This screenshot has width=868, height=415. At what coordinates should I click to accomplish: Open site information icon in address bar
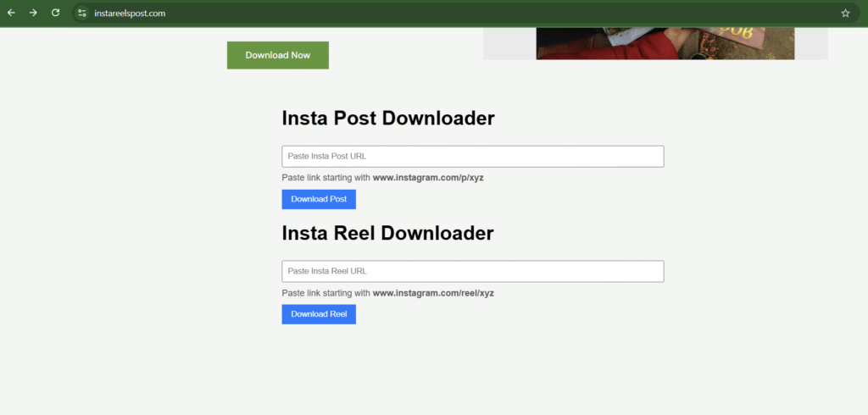click(82, 13)
